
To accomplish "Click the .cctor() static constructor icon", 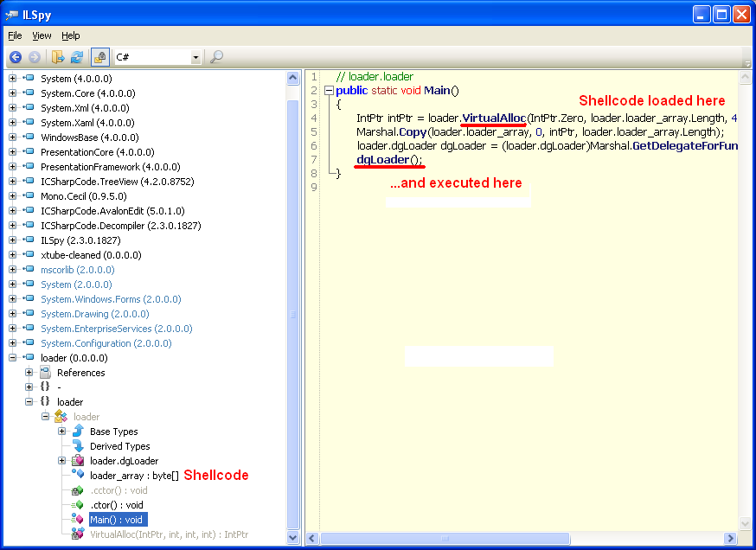I will pos(77,490).
